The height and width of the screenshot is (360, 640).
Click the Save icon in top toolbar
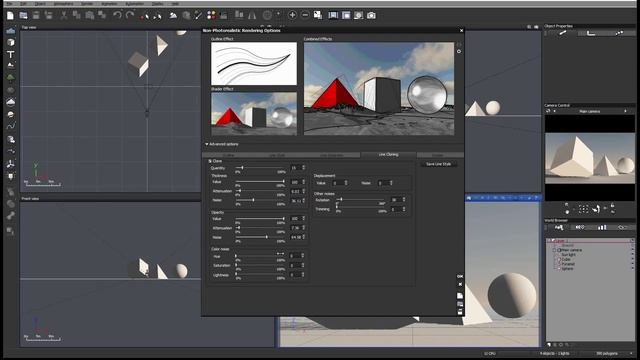click(x=36, y=16)
